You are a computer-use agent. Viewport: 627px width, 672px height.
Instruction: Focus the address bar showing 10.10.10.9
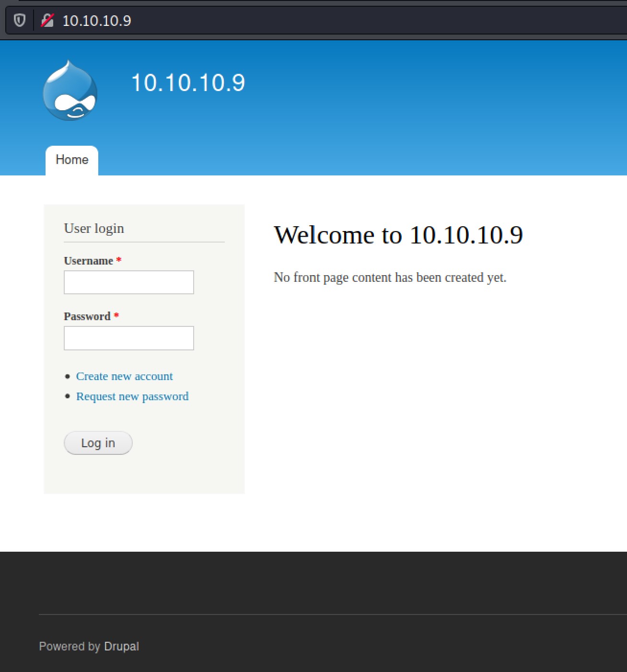point(288,21)
